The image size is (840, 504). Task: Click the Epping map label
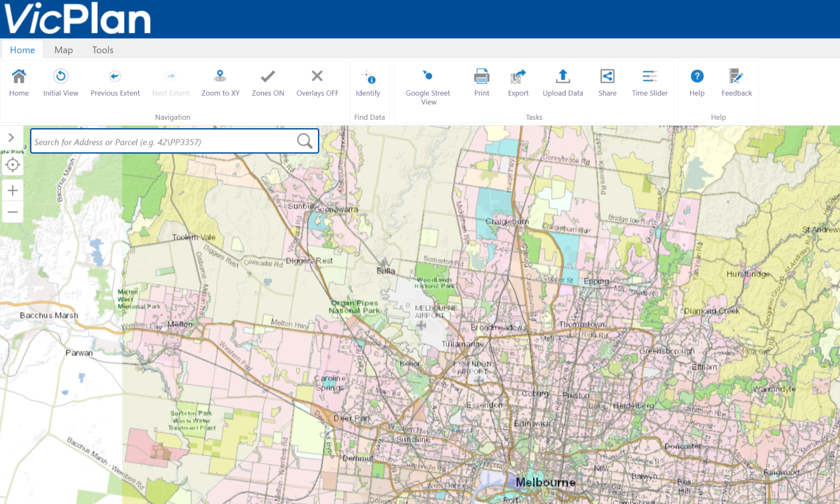click(x=596, y=281)
